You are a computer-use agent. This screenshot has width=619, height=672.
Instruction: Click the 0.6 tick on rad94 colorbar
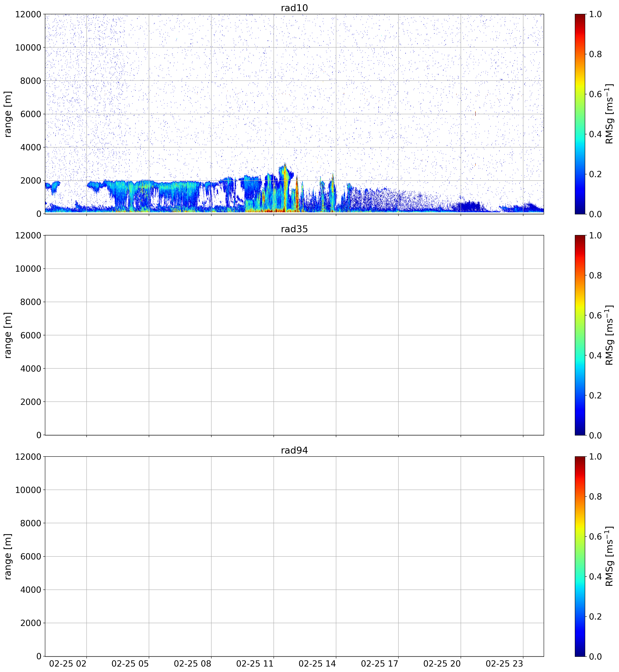click(595, 536)
